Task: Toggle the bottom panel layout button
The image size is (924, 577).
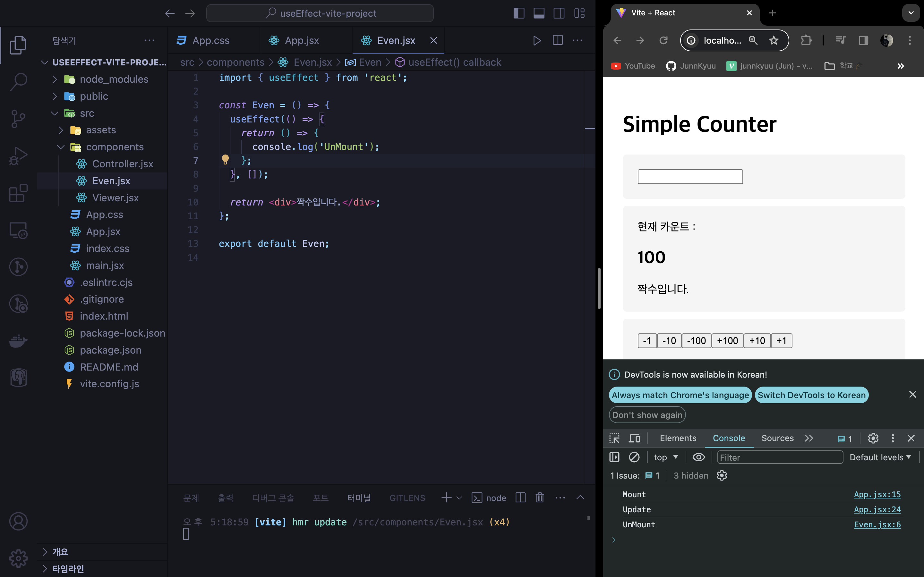Action: click(539, 13)
